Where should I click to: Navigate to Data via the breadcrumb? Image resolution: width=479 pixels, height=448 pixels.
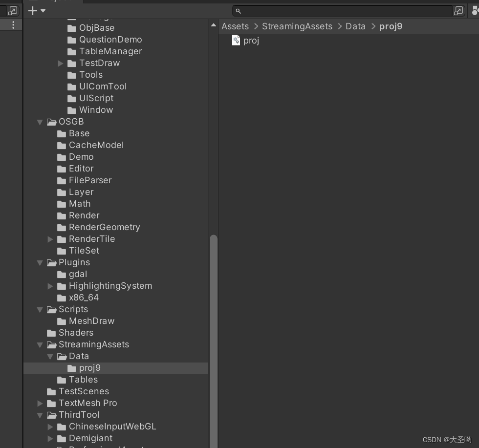point(355,26)
